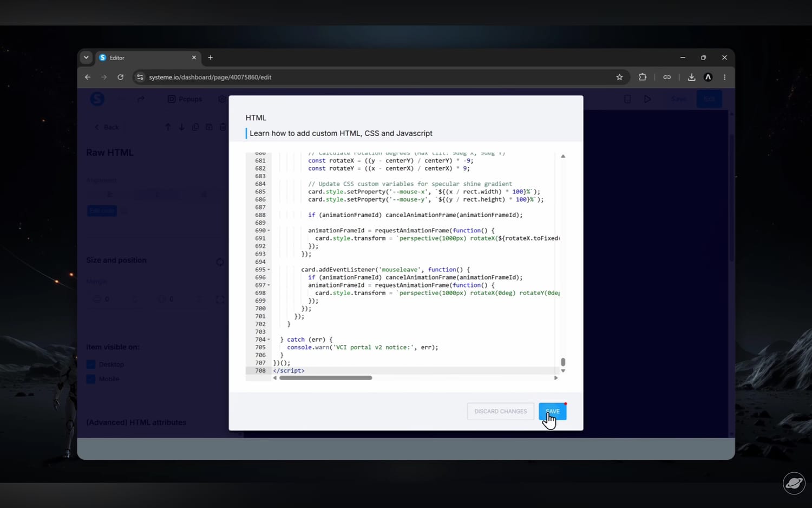
Task: View site information for systeme.io
Action: [x=140, y=77]
